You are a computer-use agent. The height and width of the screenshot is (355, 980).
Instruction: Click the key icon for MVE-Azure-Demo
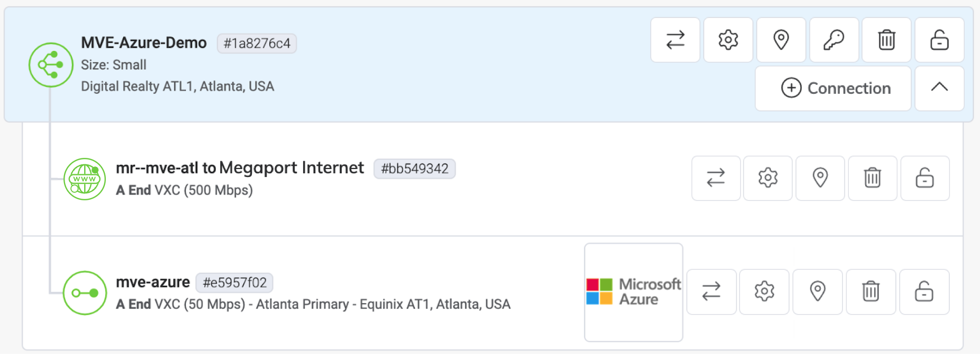(834, 40)
